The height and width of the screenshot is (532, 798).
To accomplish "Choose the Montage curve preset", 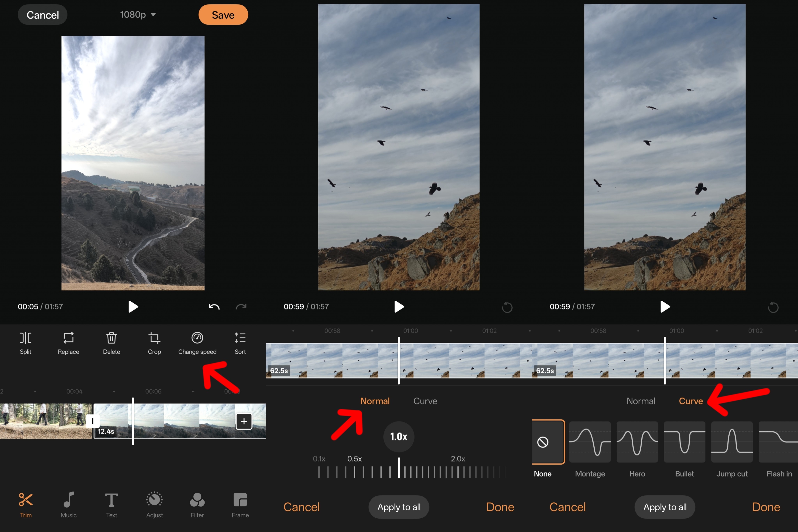I will pyautogui.click(x=590, y=442).
